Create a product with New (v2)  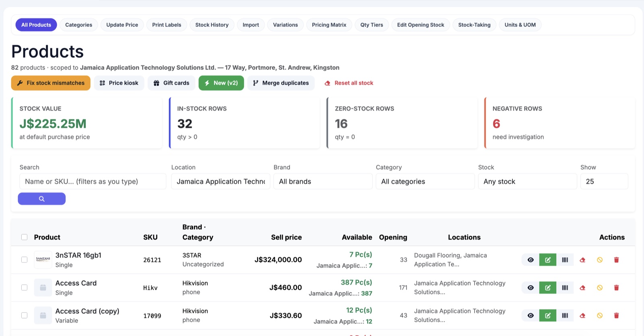(221, 83)
